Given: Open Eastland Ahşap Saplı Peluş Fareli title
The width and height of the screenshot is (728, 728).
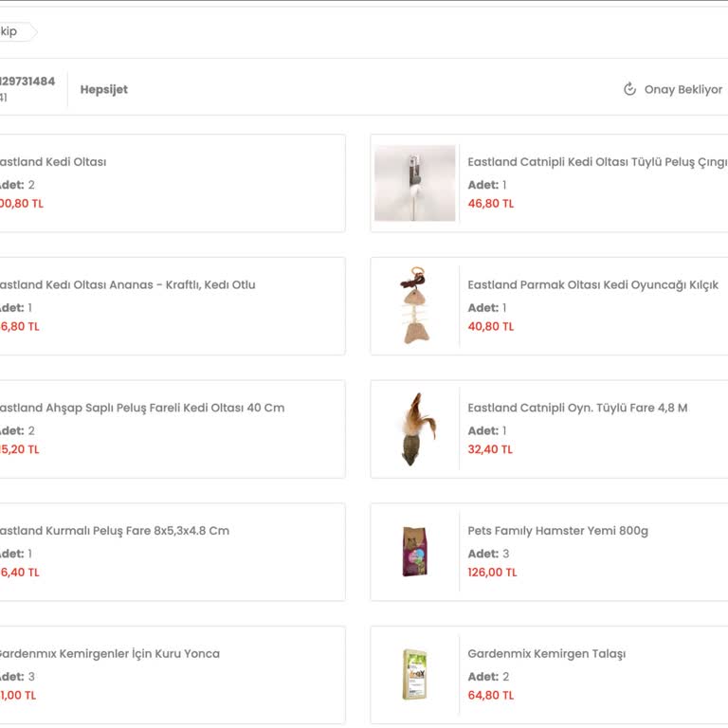Looking at the screenshot, I should tap(141, 409).
